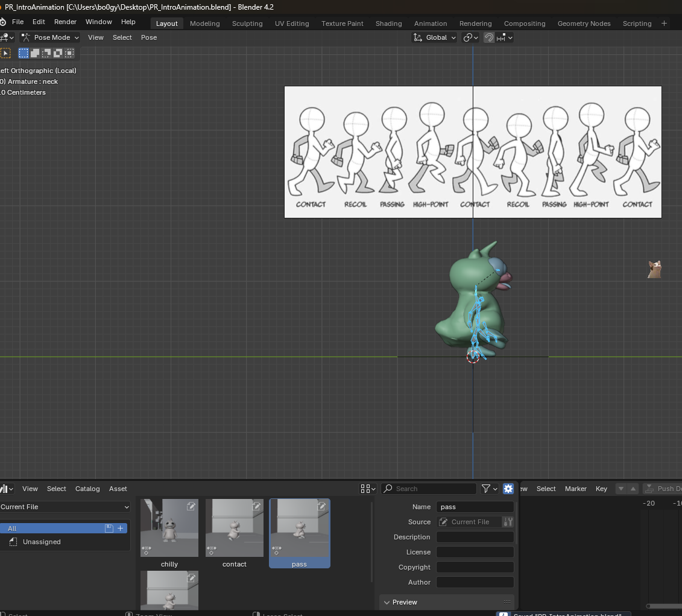Open the Pose Mode dropdown
The image size is (682, 616).
(51, 37)
